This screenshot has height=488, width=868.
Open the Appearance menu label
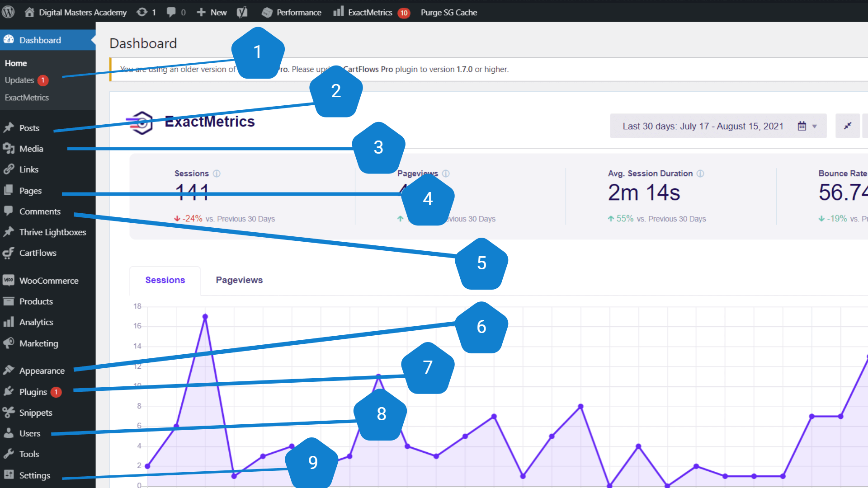click(42, 371)
